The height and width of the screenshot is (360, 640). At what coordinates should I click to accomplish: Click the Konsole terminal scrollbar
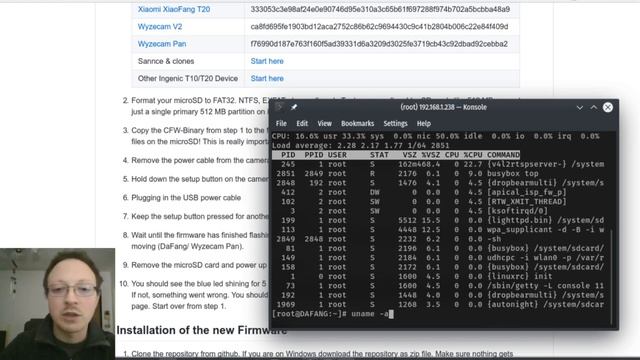(x=611, y=277)
